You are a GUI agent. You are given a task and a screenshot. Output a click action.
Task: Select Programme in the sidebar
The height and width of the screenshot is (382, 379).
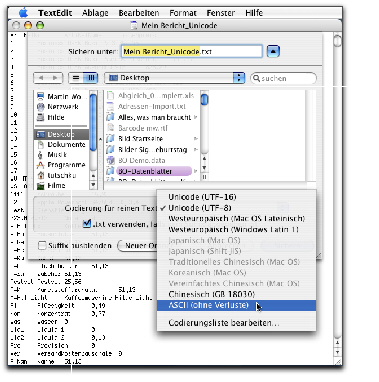coord(61,165)
